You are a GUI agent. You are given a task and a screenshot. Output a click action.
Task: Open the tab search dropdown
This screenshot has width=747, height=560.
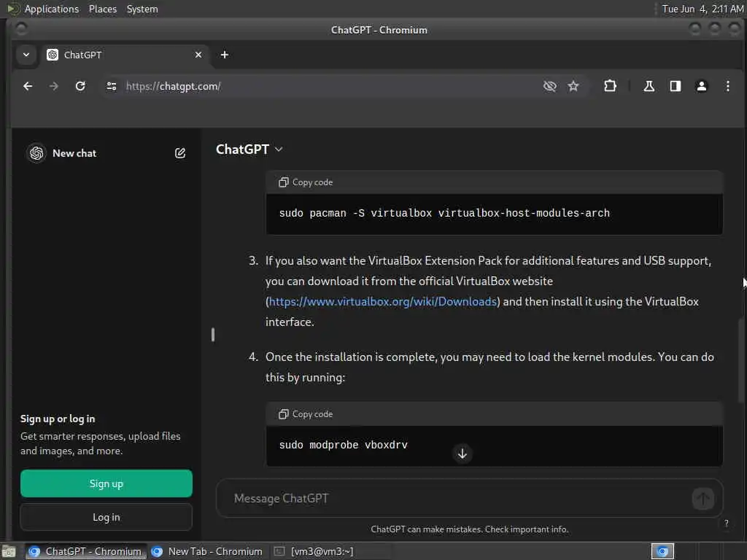pos(26,55)
